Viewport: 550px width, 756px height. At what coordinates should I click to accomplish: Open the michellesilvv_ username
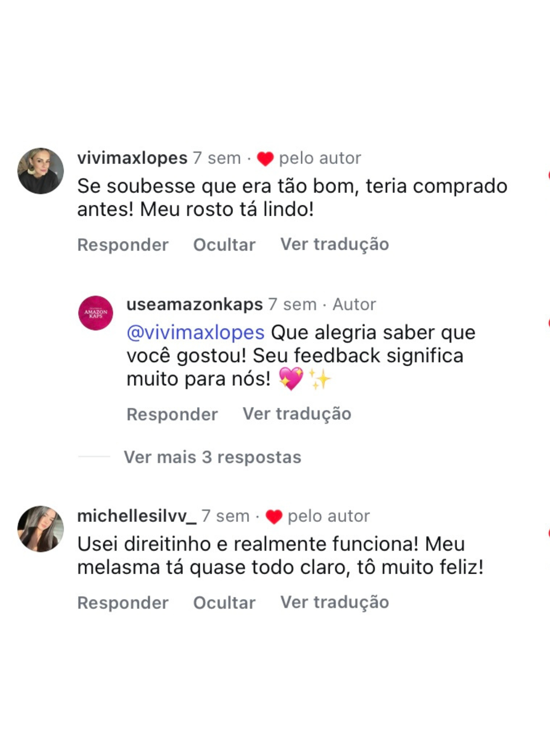point(137,516)
